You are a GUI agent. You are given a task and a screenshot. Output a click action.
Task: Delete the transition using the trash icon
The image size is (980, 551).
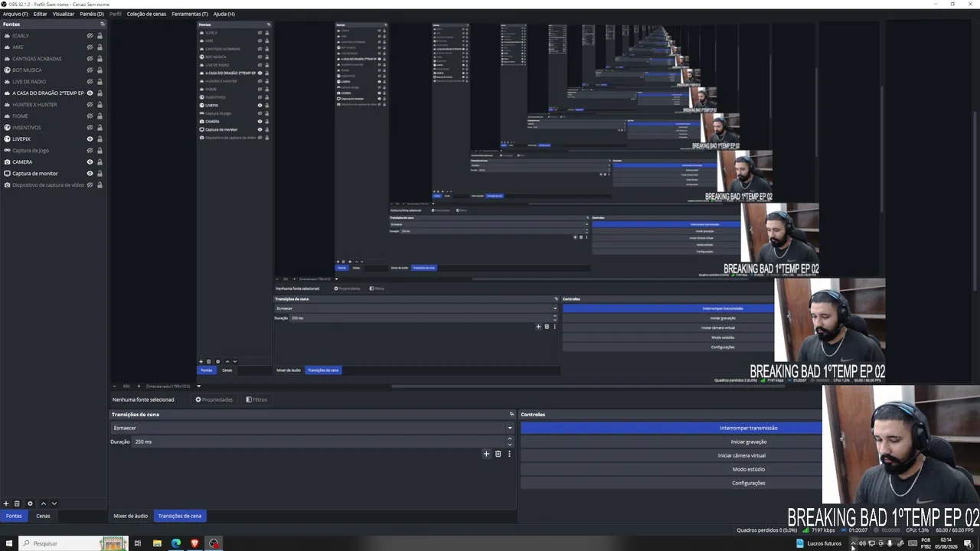498,454
